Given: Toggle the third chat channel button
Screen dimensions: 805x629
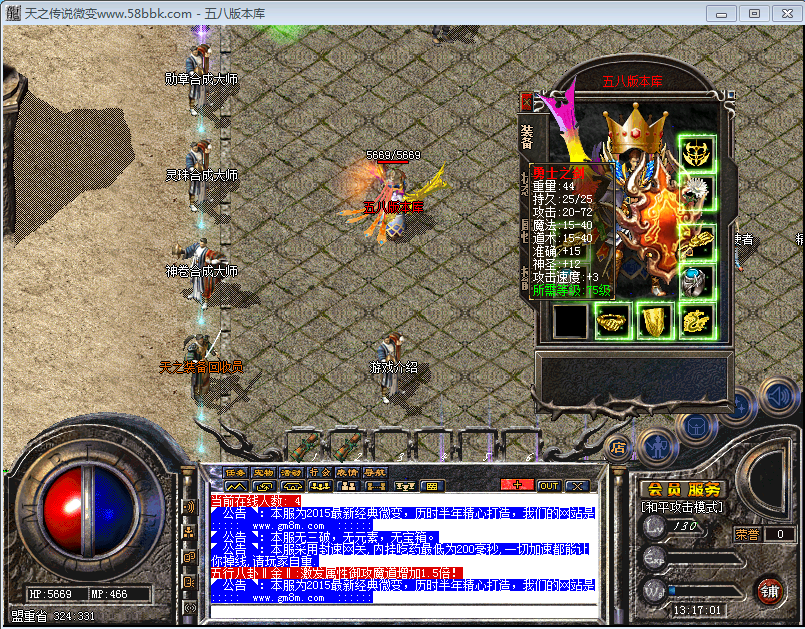Looking at the screenshot, I should click(291, 486).
